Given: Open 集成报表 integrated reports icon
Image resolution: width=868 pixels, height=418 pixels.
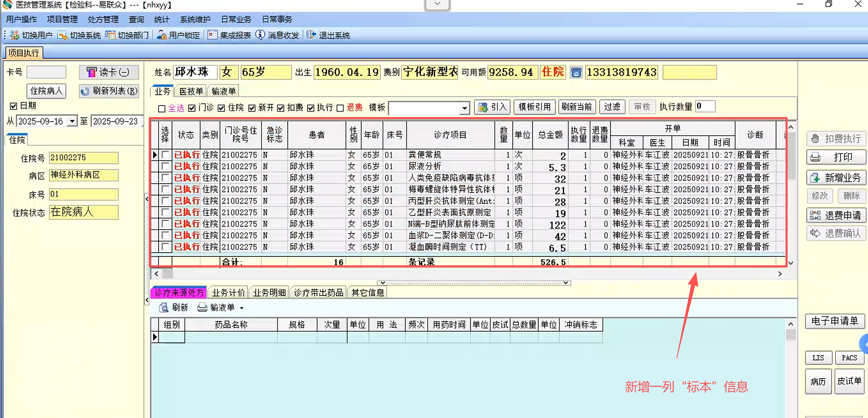Looking at the screenshot, I should (x=212, y=35).
